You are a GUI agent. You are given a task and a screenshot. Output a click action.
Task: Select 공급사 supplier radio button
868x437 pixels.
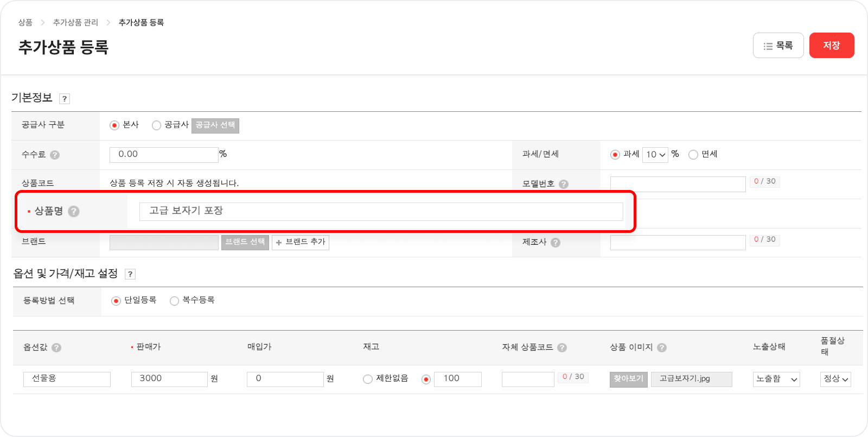click(157, 125)
